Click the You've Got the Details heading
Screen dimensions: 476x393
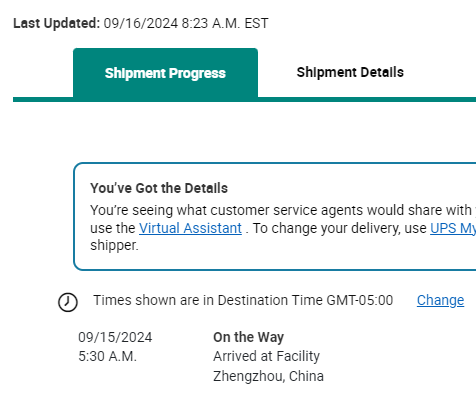point(159,188)
